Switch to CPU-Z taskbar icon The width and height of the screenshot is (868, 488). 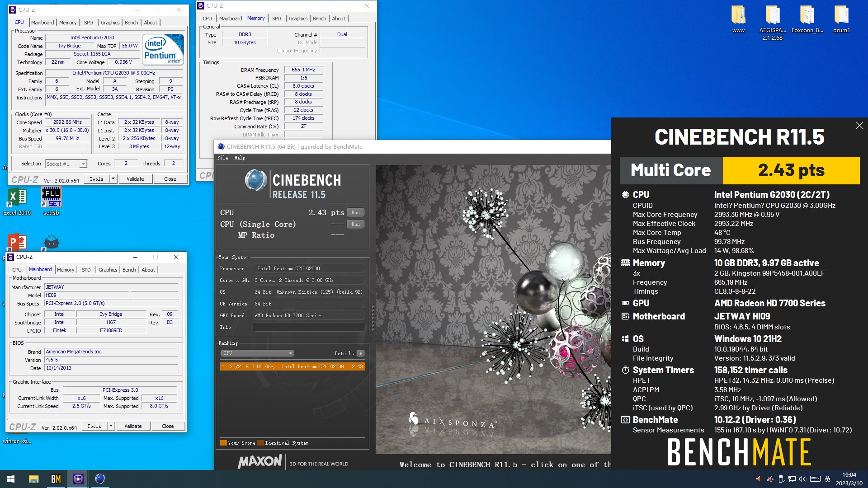tap(78, 479)
